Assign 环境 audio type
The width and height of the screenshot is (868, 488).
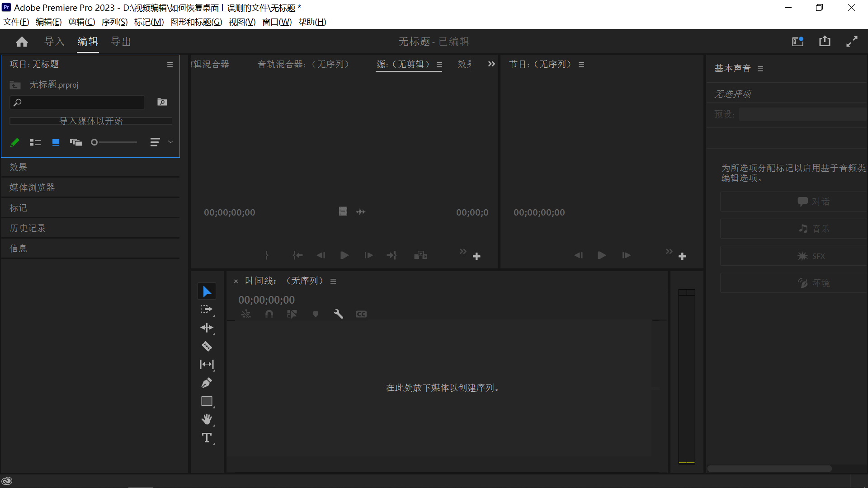pos(794,283)
